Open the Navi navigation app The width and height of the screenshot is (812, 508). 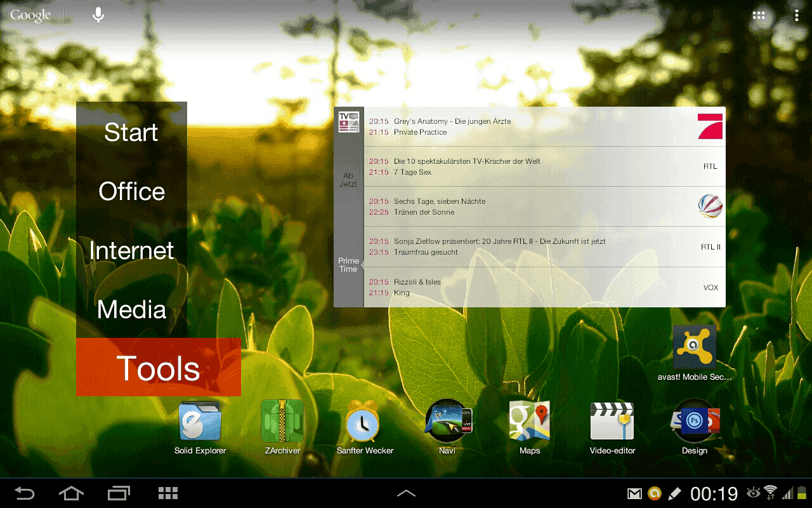(x=448, y=421)
